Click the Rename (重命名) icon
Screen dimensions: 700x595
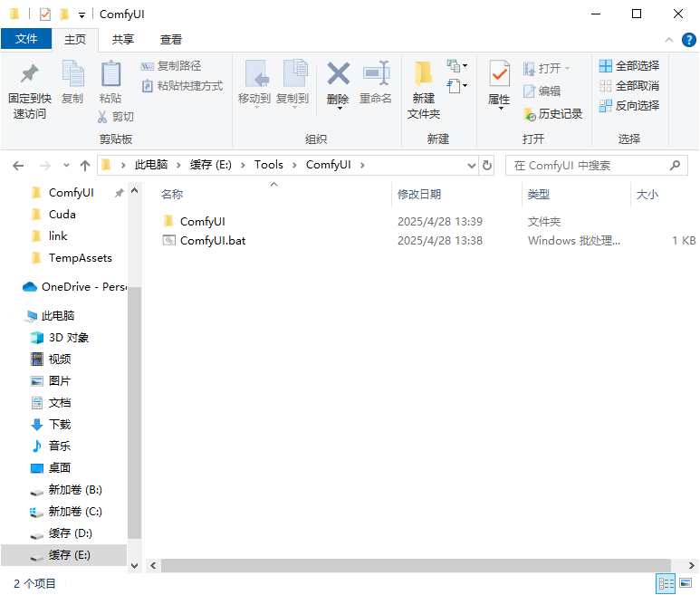(x=376, y=73)
